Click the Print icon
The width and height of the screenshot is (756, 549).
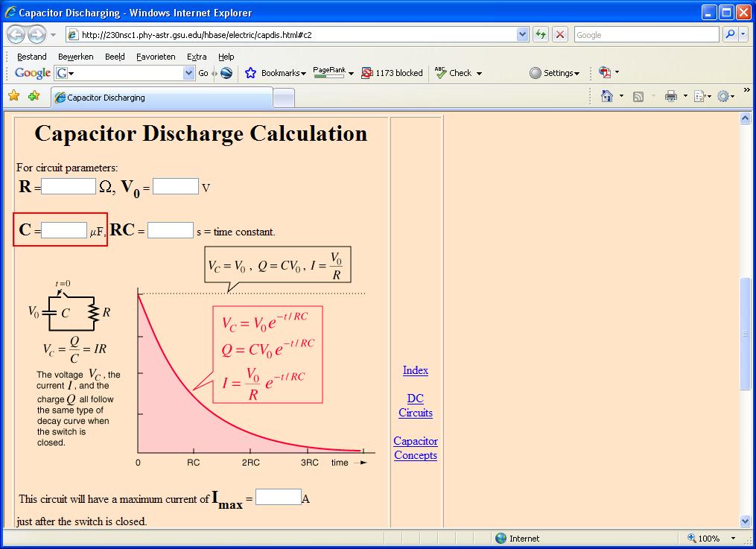[670, 96]
